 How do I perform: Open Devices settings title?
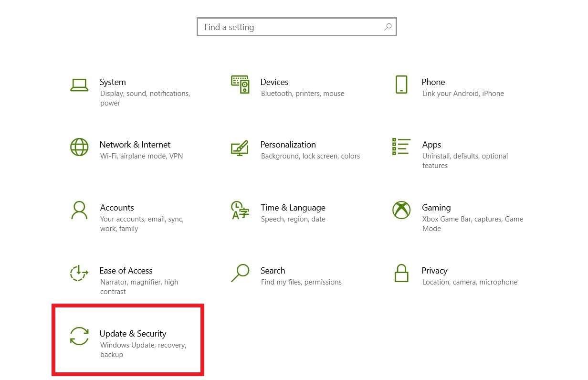click(x=274, y=82)
